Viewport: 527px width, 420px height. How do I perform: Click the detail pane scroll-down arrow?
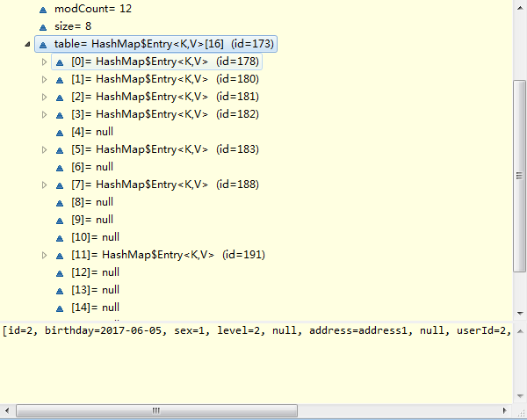pyautogui.click(x=520, y=396)
